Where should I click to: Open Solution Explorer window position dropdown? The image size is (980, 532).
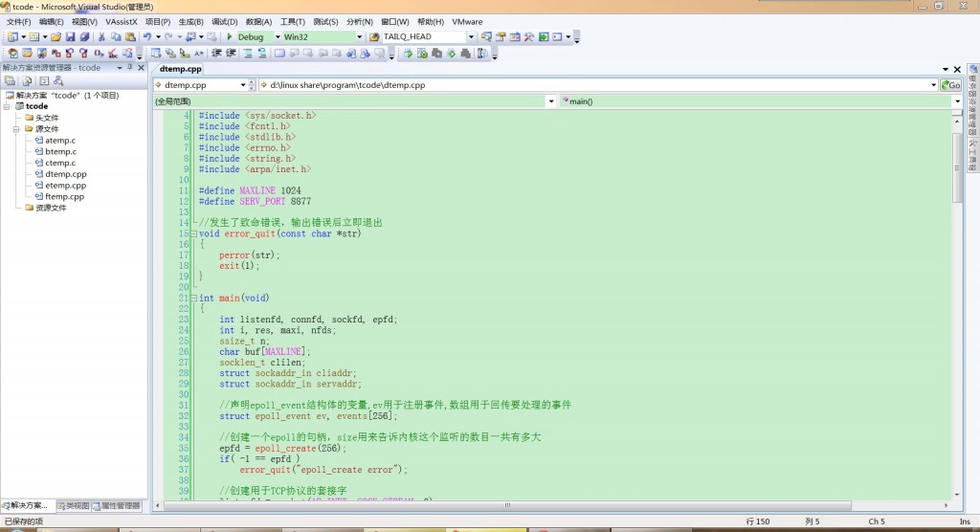[120, 68]
